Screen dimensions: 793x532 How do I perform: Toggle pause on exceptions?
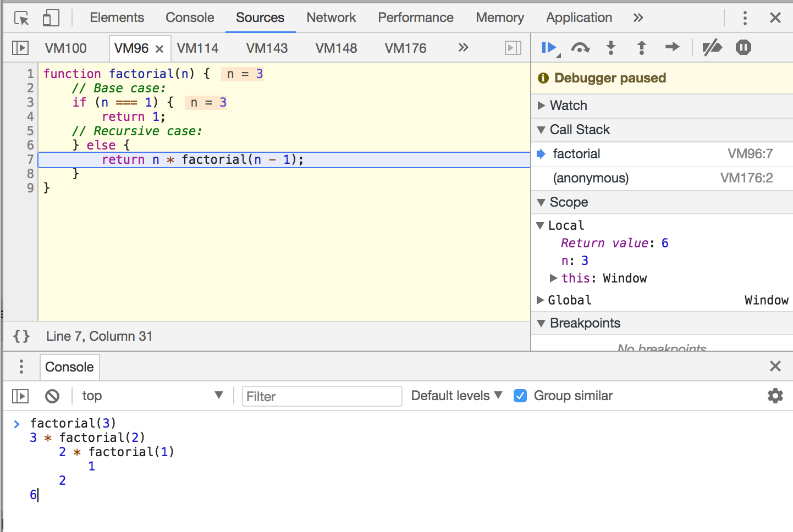coord(744,48)
